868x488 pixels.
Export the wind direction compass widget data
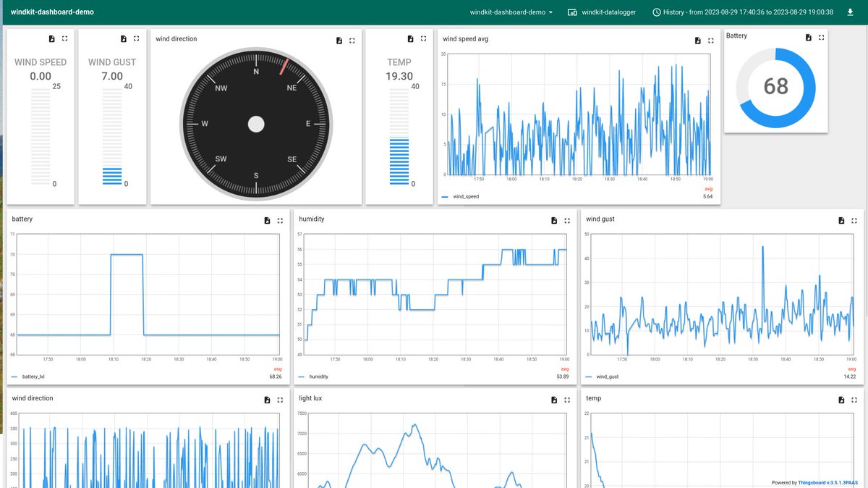click(x=339, y=41)
